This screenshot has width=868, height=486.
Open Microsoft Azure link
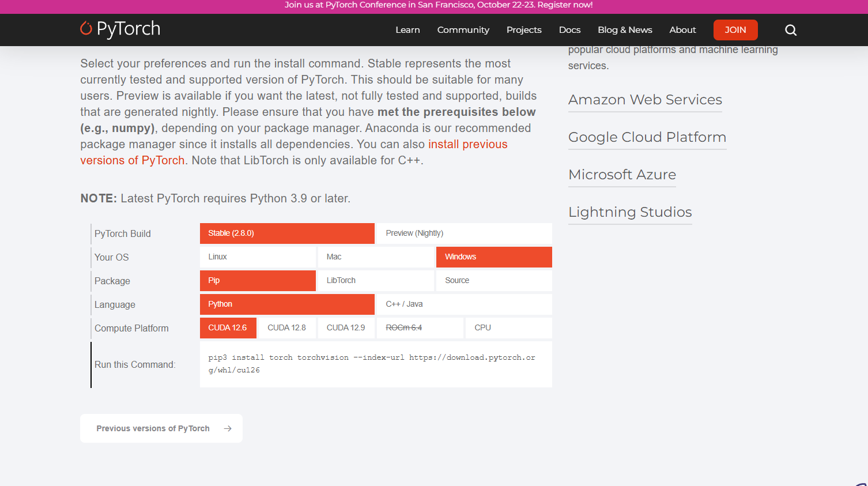(622, 175)
